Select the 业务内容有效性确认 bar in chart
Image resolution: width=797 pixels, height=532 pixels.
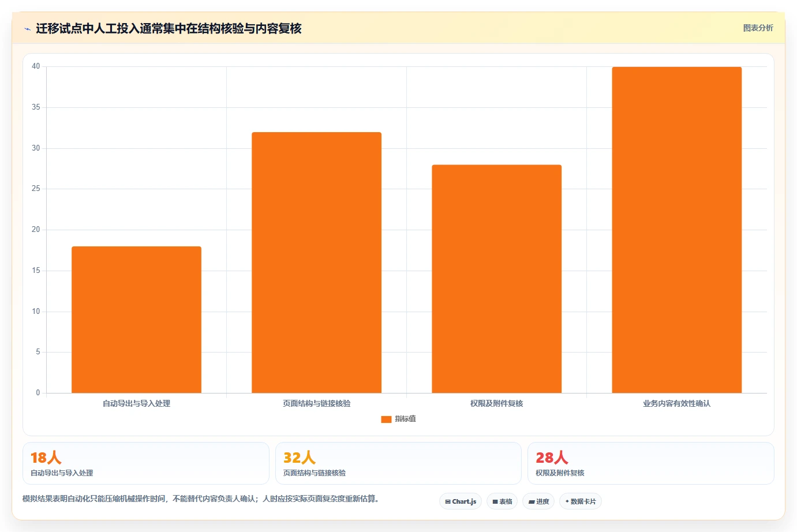click(676, 230)
